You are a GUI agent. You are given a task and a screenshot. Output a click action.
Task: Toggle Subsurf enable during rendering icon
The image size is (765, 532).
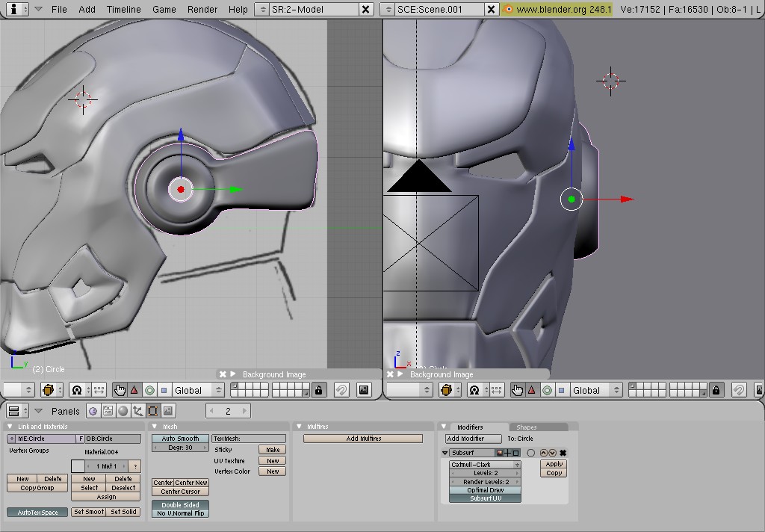coord(500,453)
